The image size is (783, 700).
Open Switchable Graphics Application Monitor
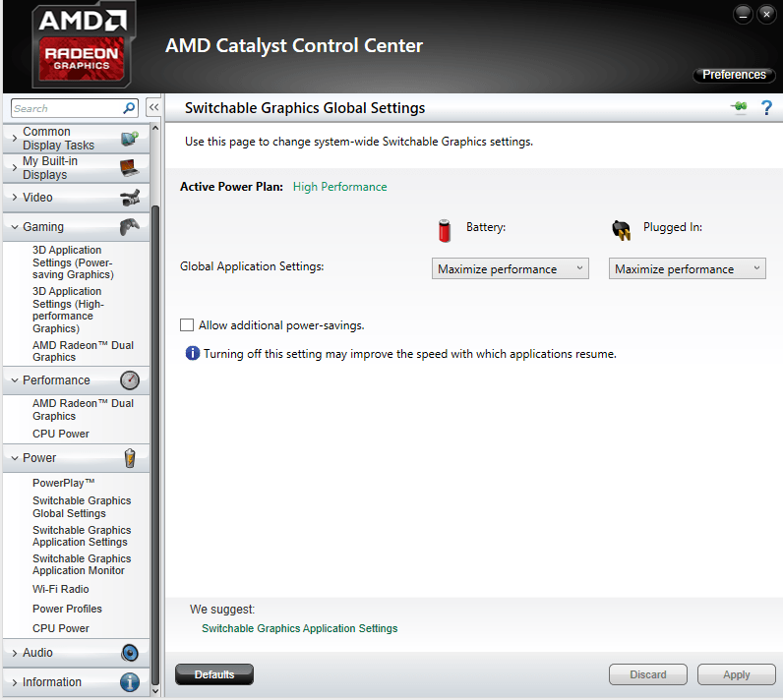tap(82, 564)
